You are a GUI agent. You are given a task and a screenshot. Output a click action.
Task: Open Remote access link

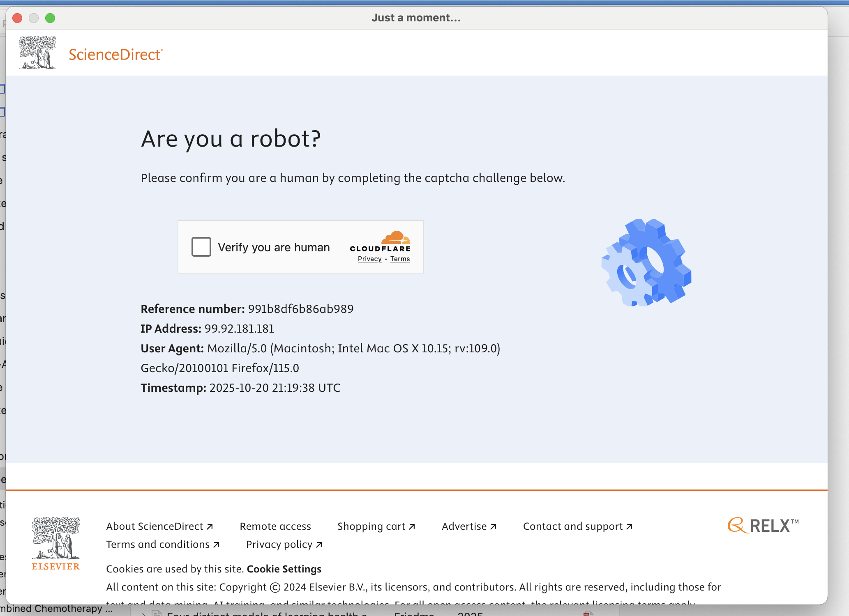[275, 526]
